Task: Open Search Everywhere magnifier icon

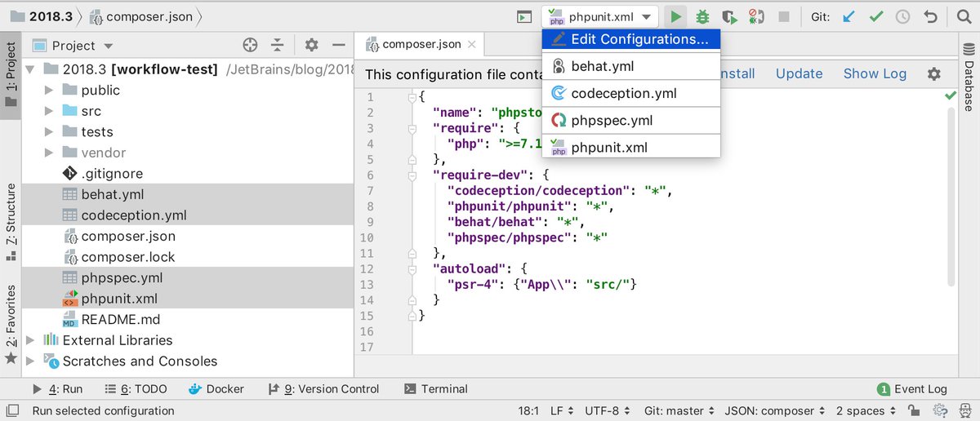Action: coord(964,16)
